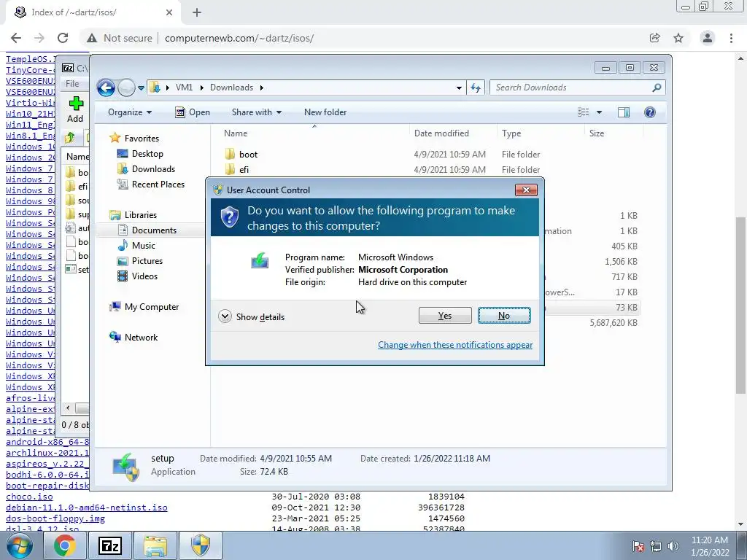Open the Organize menu
Screen dimensions: 747x560
[x=130, y=112]
